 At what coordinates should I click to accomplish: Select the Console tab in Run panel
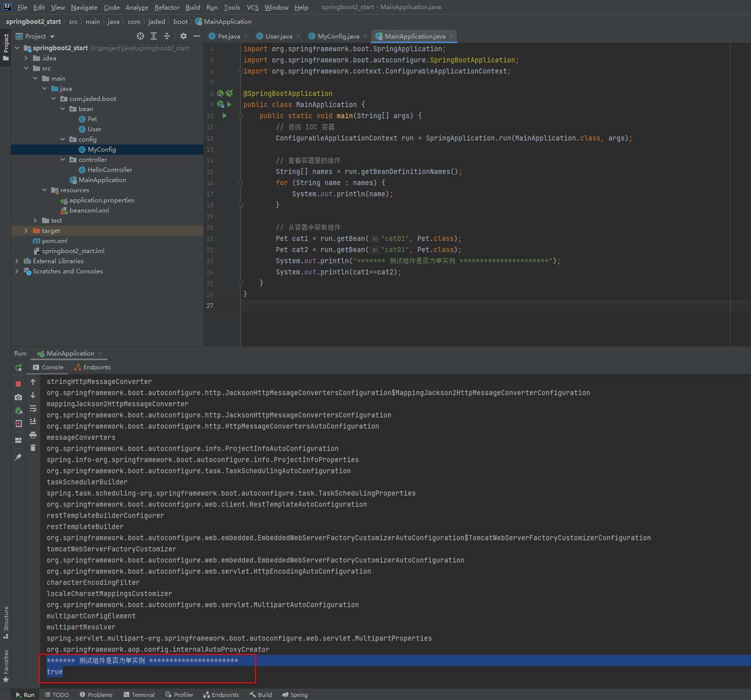point(48,367)
